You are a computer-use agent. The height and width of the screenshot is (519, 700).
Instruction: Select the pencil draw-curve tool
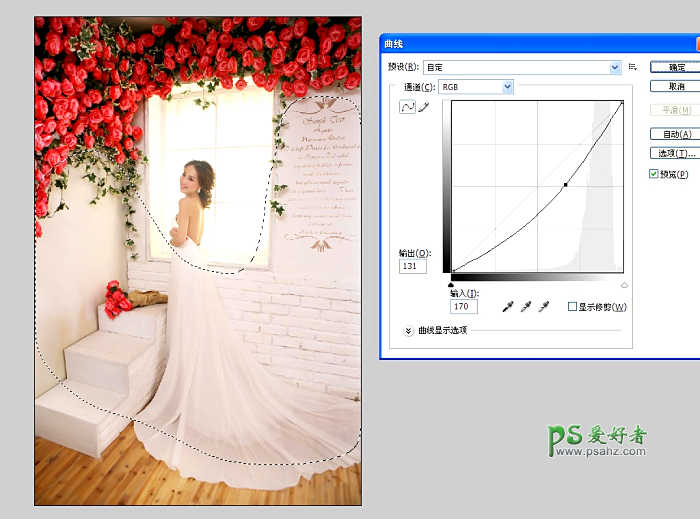tap(423, 107)
